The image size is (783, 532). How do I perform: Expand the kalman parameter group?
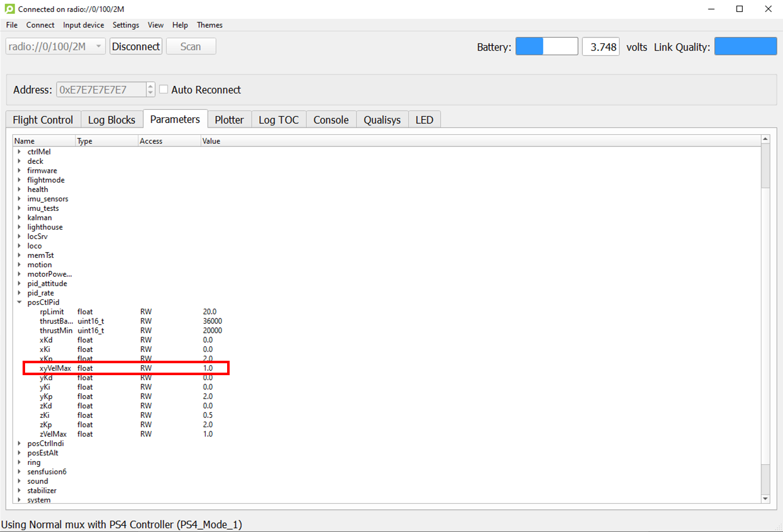[19, 218]
